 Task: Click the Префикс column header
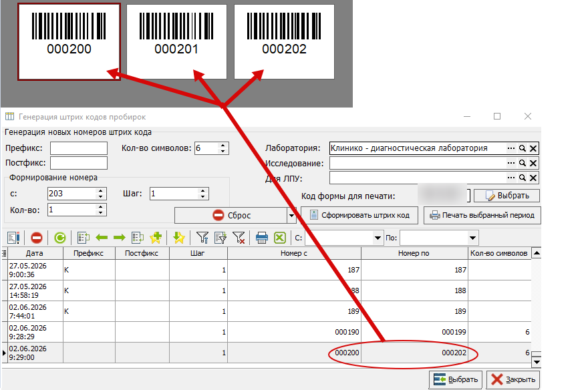[x=89, y=254]
